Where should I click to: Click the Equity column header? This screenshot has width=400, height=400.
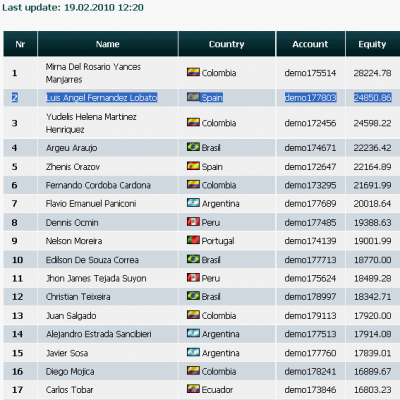(373, 44)
